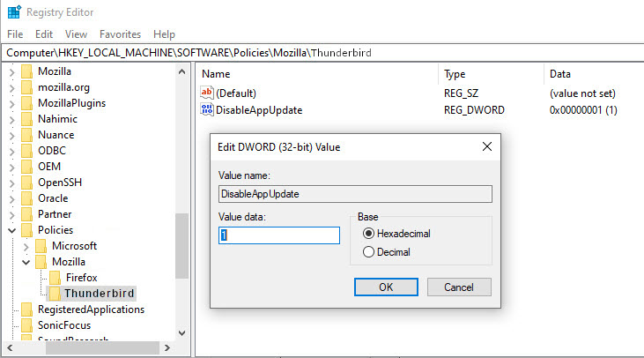This screenshot has height=358, width=644.
Task: Expand the top Mozilla key
Action: [12, 73]
